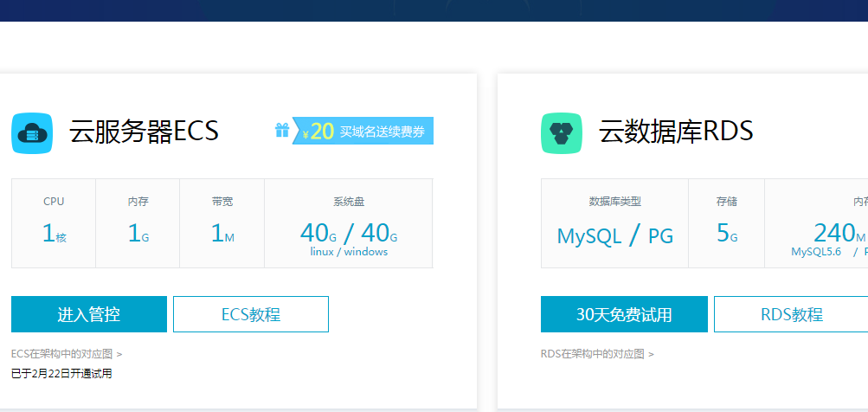868x412 pixels.
Task: Click the 进入管控 button
Action: point(89,314)
